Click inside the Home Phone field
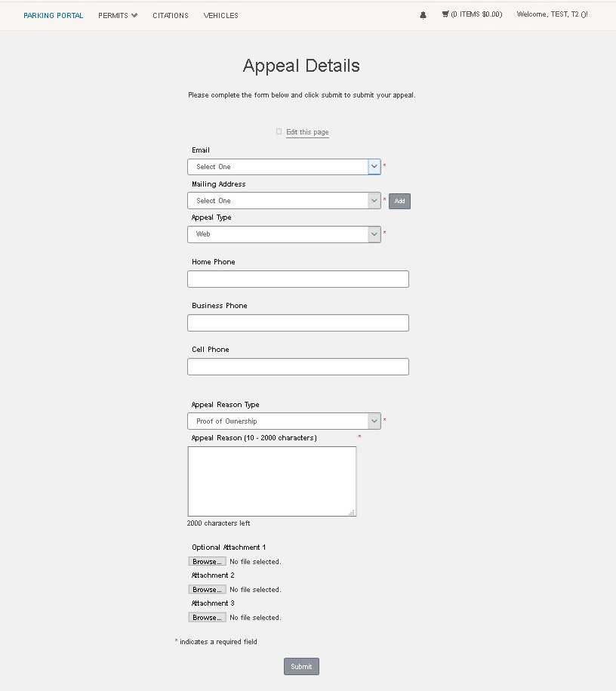This screenshot has height=691, width=616. click(297, 279)
